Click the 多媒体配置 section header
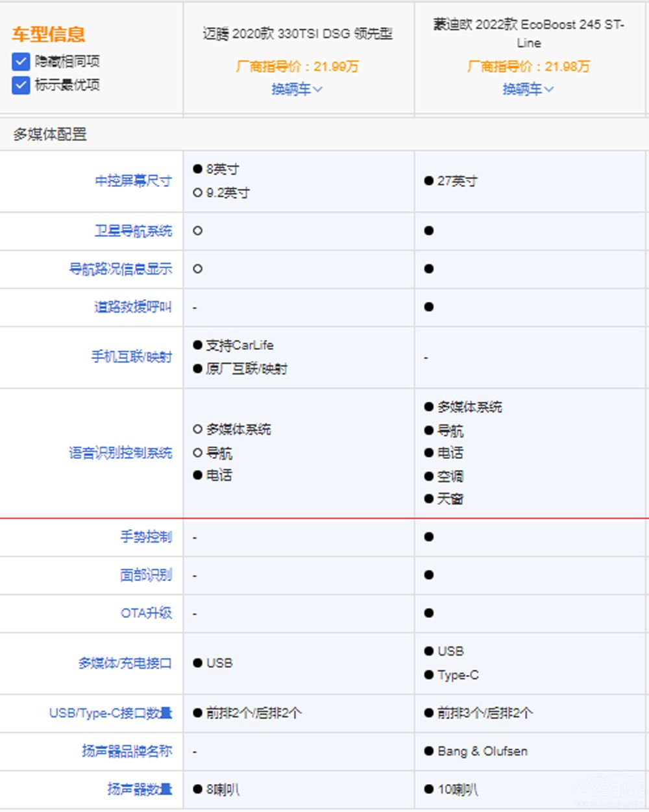The height and width of the screenshot is (812, 649). (50, 134)
